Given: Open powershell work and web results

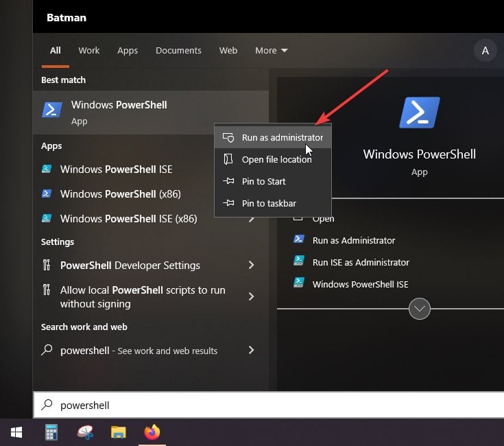Looking at the screenshot, I should point(139,351).
